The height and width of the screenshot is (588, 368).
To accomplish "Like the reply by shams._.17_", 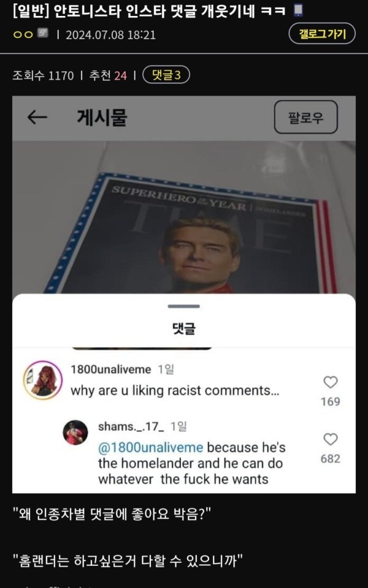I will pos(331,439).
